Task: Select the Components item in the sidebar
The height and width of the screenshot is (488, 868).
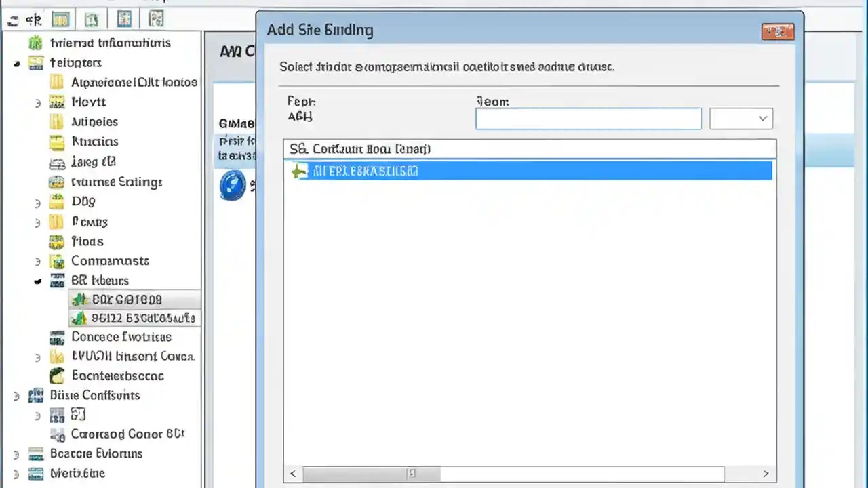Action: (x=110, y=261)
